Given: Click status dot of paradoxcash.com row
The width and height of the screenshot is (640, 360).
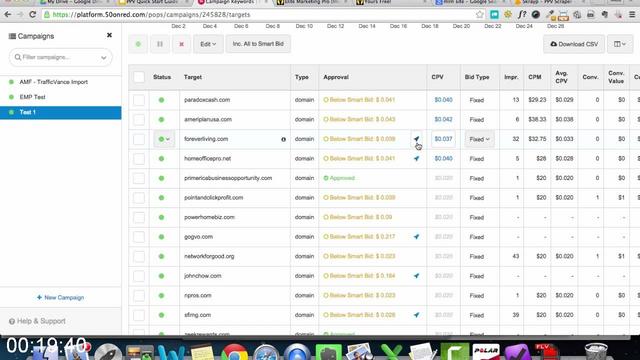Looking at the screenshot, I should 162,100.
